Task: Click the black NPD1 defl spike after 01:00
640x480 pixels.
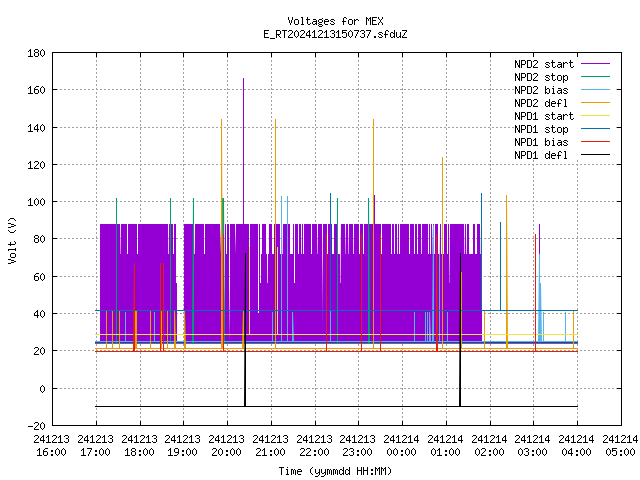Action: point(460,330)
